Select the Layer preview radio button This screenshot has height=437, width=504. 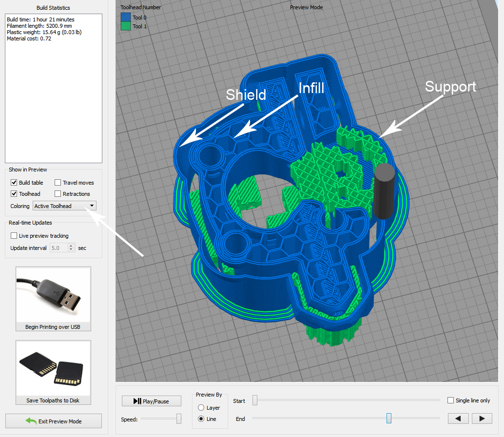pyautogui.click(x=201, y=408)
